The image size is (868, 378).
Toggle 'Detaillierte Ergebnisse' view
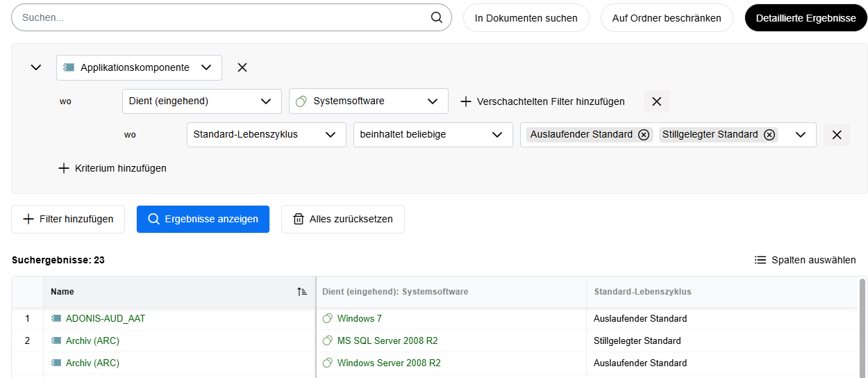click(806, 18)
